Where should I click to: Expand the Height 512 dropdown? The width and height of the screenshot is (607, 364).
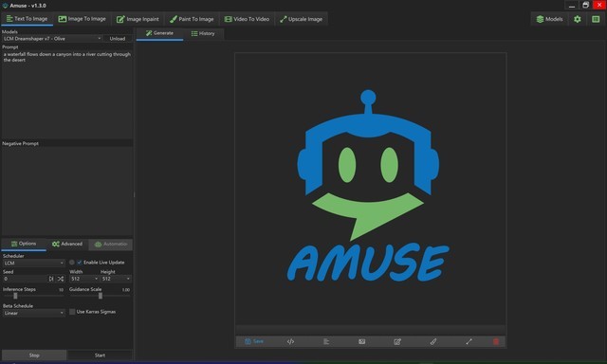[116, 279]
